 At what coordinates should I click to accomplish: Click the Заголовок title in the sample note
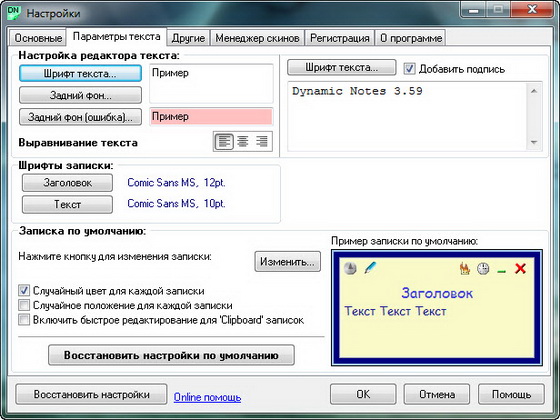click(x=437, y=293)
